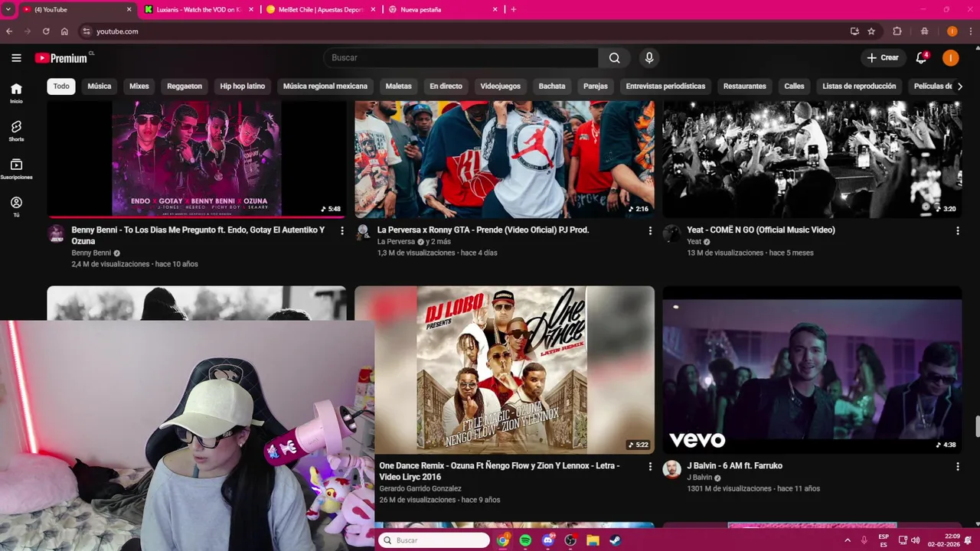Open Spotify from the taskbar
Image resolution: width=980 pixels, height=551 pixels.
525,540
